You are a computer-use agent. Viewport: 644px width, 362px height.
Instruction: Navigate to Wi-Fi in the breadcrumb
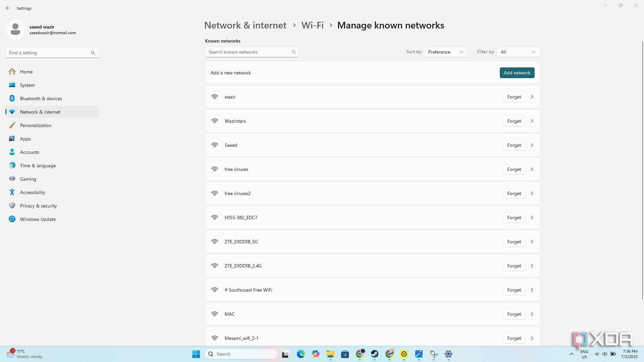coord(312,25)
